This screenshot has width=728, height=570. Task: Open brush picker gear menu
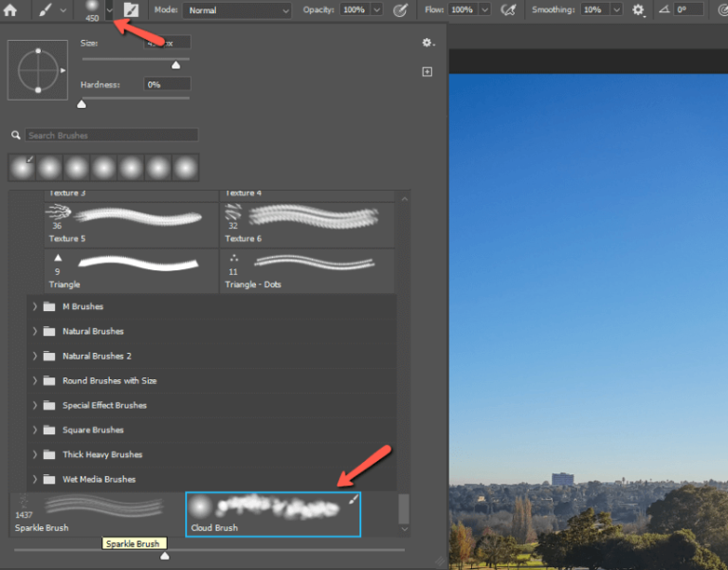click(x=428, y=43)
